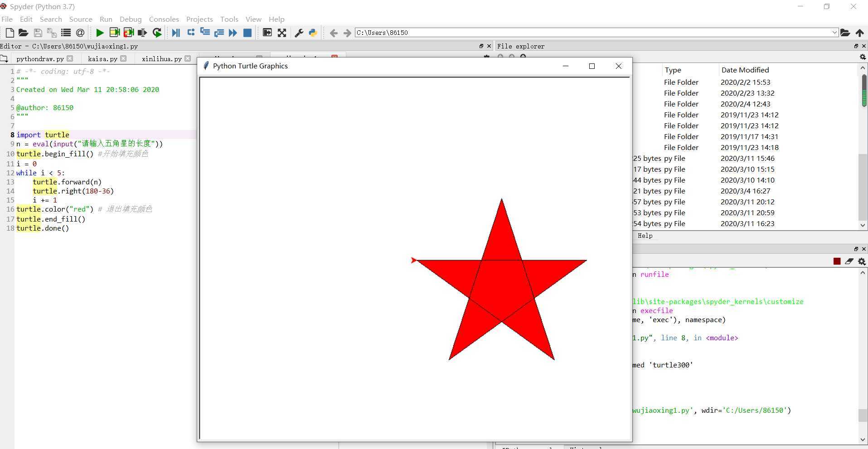Viewport: 868px width, 449px height.
Task: Open the Debug menu
Action: point(131,19)
